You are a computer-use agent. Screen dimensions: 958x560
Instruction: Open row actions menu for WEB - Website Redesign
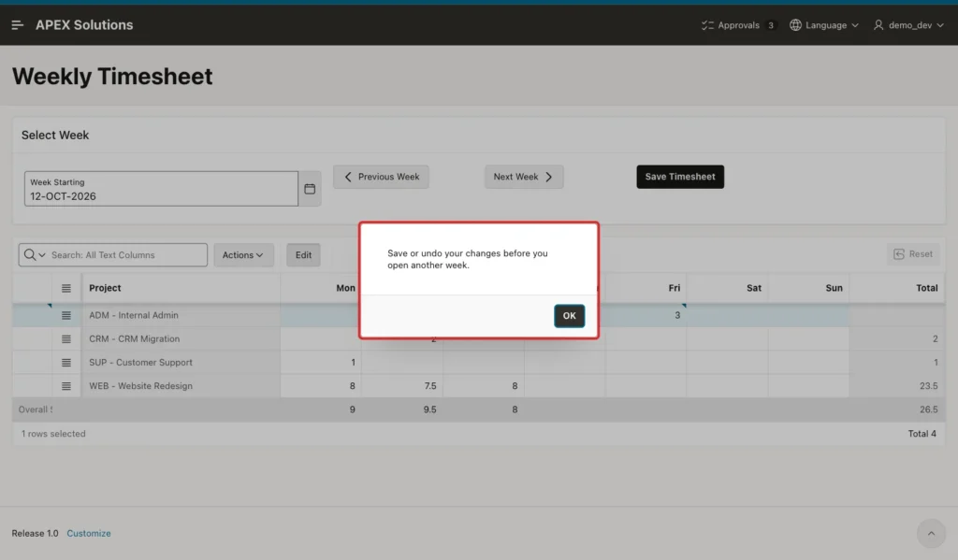66,386
